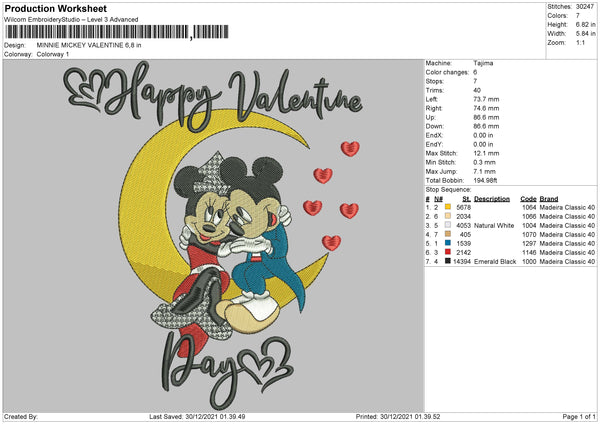Click thread code "1146"
Image resolution: width=600 pixels, height=424 pixels.
[x=529, y=253]
